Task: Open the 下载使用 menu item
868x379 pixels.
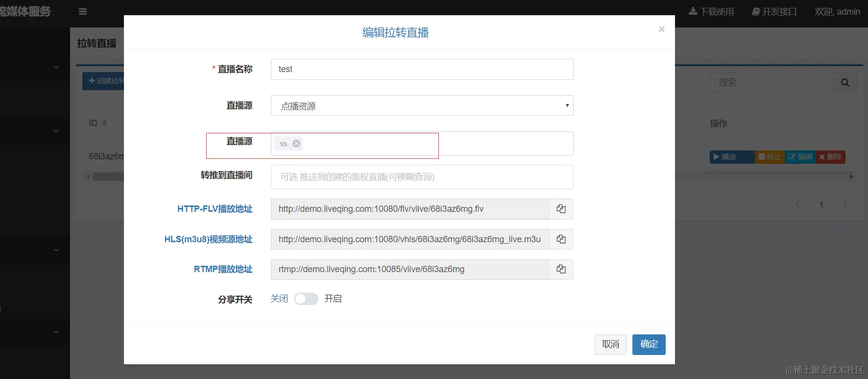Action: point(711,12)
